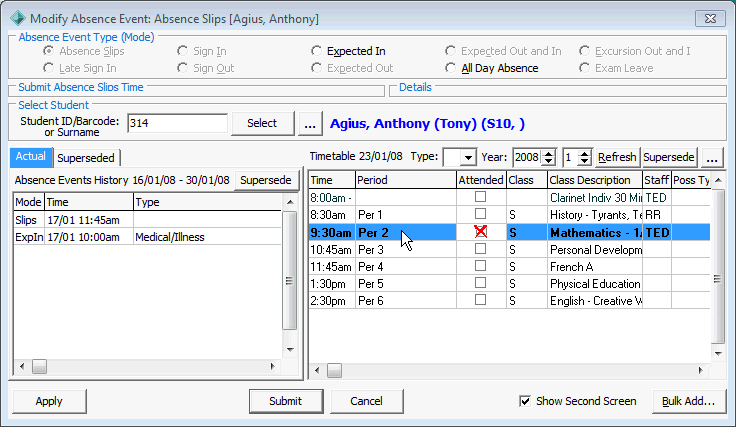Click the Select student button

tap(262, 123)
